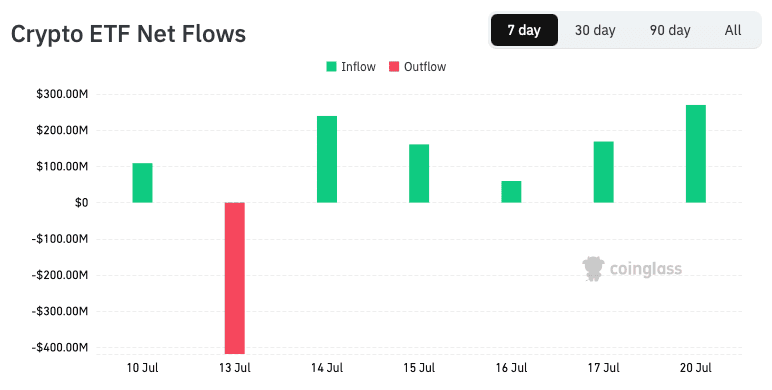Click the 13 Jul axis label
772x390 pixels.
pyautogui.click(x=235, y=368)
